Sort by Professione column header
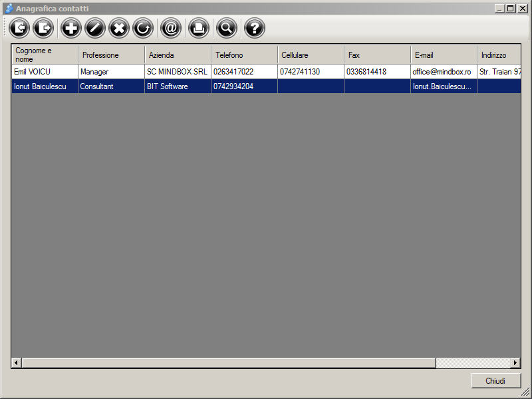Screen dimensions: 532x399 tap(111, 55)
